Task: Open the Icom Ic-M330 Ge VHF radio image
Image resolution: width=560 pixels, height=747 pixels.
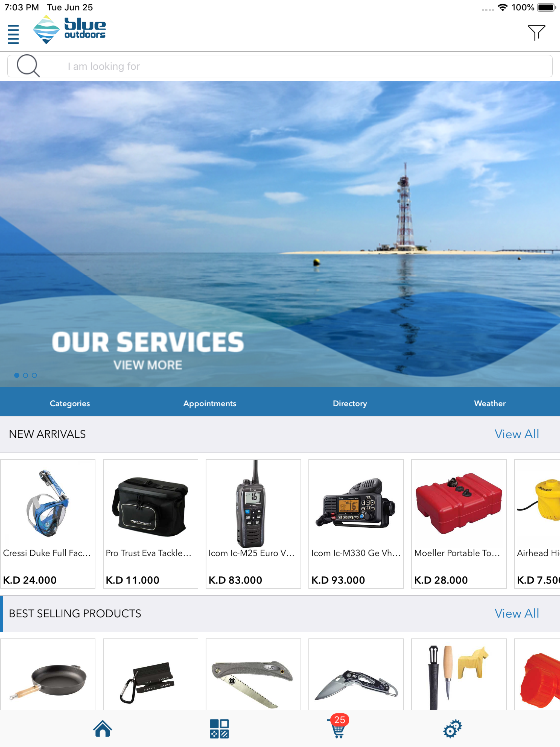Action: click(x=356, y=503)
